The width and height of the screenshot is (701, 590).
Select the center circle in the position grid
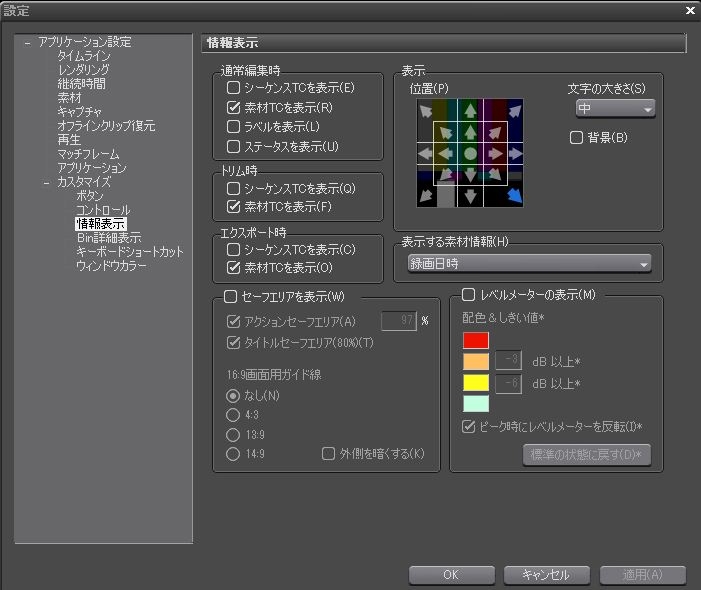470,153
